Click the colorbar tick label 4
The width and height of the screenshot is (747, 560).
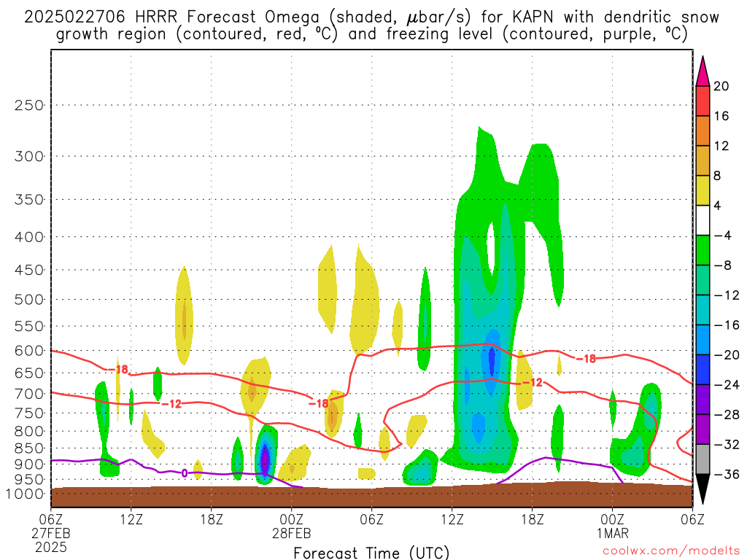[717, 206]
